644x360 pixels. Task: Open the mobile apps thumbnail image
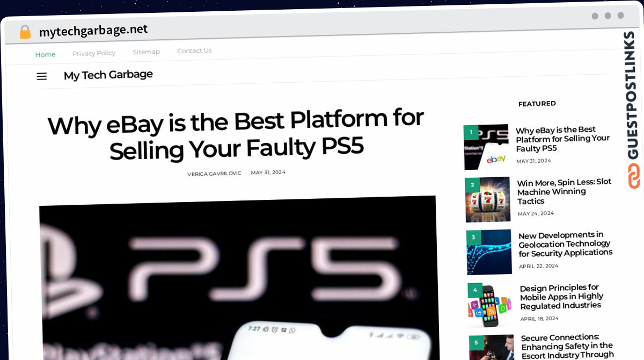click(491, 305)
